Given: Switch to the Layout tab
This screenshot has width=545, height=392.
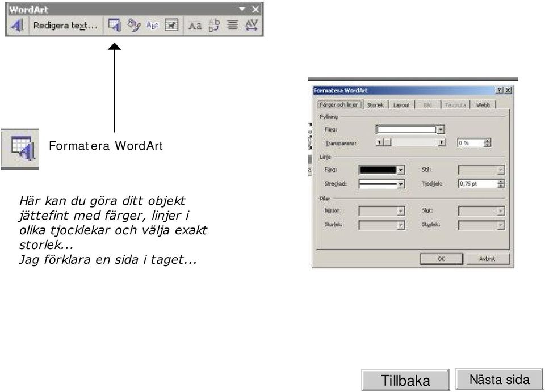Looking at the screenshot, I should pyautogui.click(x=401, y=105).
